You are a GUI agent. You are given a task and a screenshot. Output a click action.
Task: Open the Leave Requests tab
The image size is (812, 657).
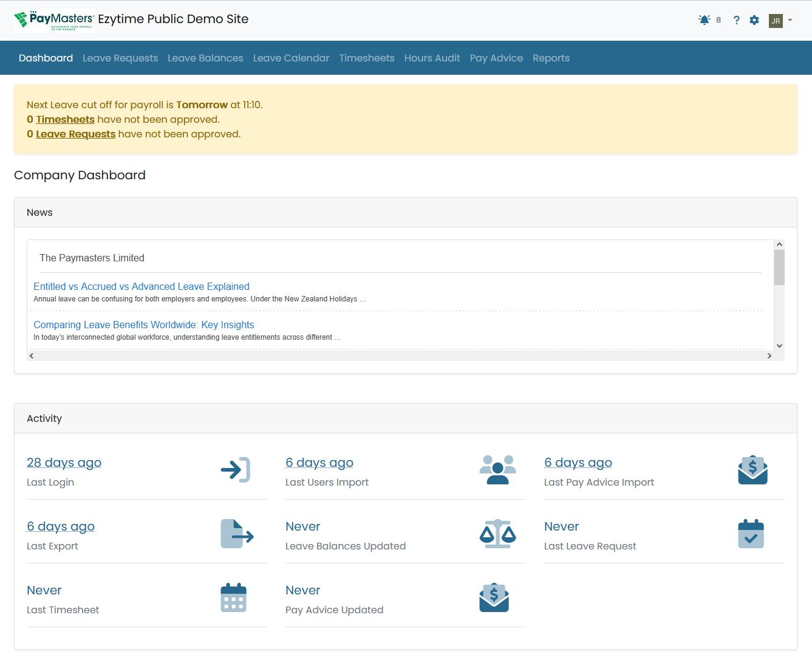click(x=120, y=58)
